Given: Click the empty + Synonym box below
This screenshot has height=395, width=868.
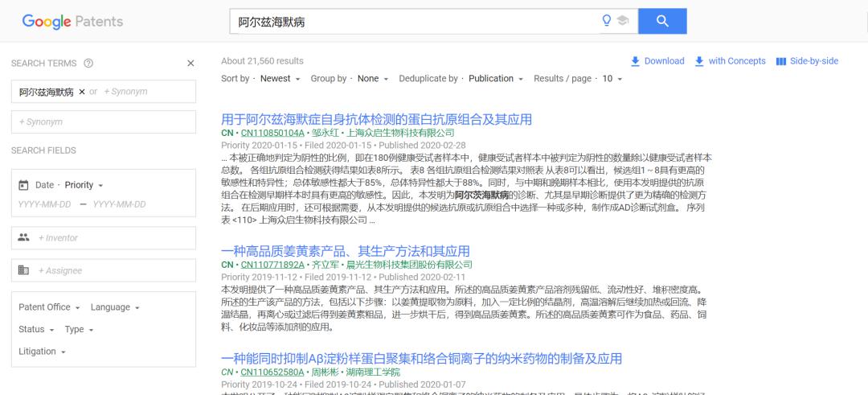Looking at the screenshot, I should pos(104,122).
